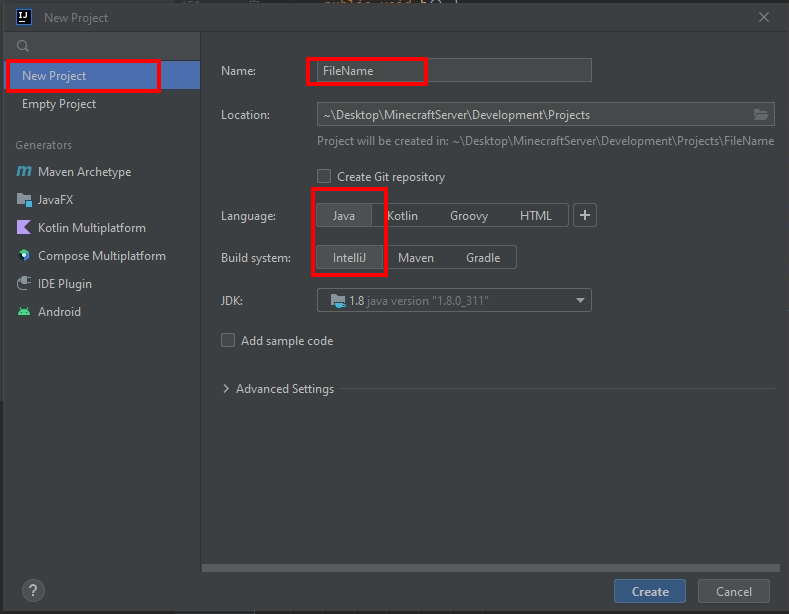Select the Maven Archetype generator
This screenshot has height=614, width=789.
coord(74,172)
